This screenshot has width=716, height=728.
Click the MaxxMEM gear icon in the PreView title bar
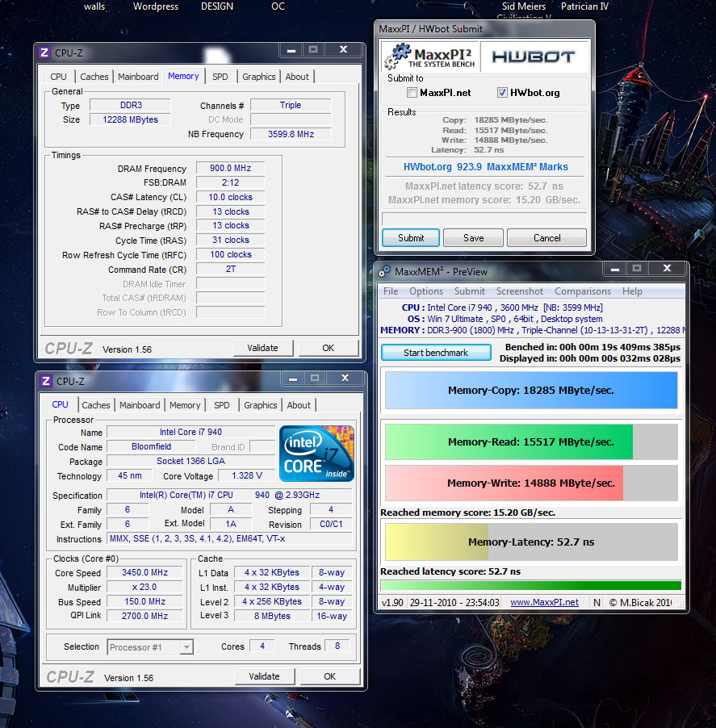click(x=384, y=272)
